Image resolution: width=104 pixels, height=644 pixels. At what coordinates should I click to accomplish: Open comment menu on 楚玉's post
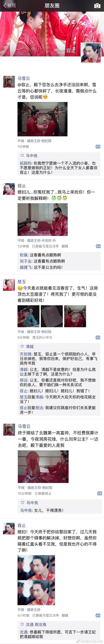pos(98,337)
